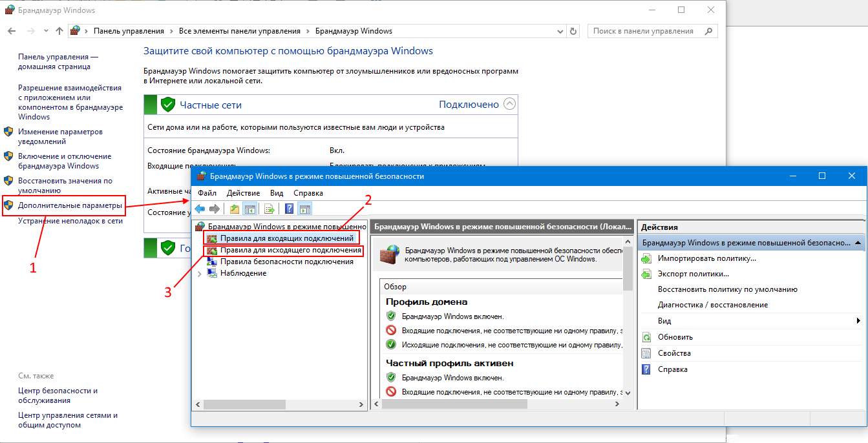Image resolution: width=868 pixels, height=443 pixels.
Task: Click the Экспорт политики icon in Actions
Action: point(646,274)
